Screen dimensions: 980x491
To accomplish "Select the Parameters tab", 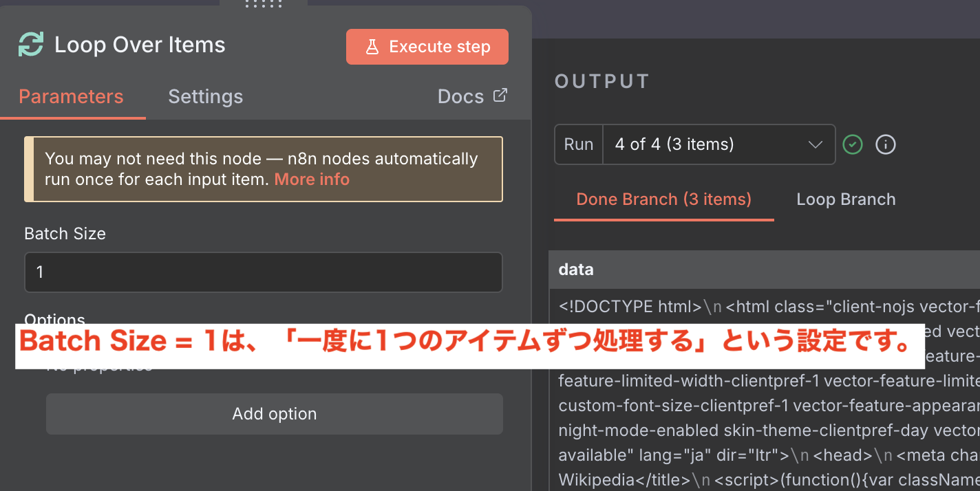I will (x=71, y=96).
